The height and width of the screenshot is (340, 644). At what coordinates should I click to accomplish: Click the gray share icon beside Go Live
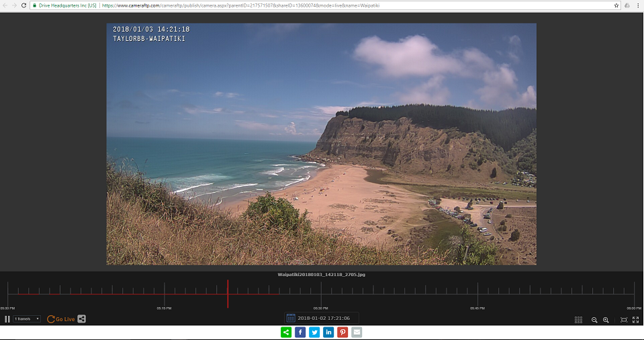point(81,319)
